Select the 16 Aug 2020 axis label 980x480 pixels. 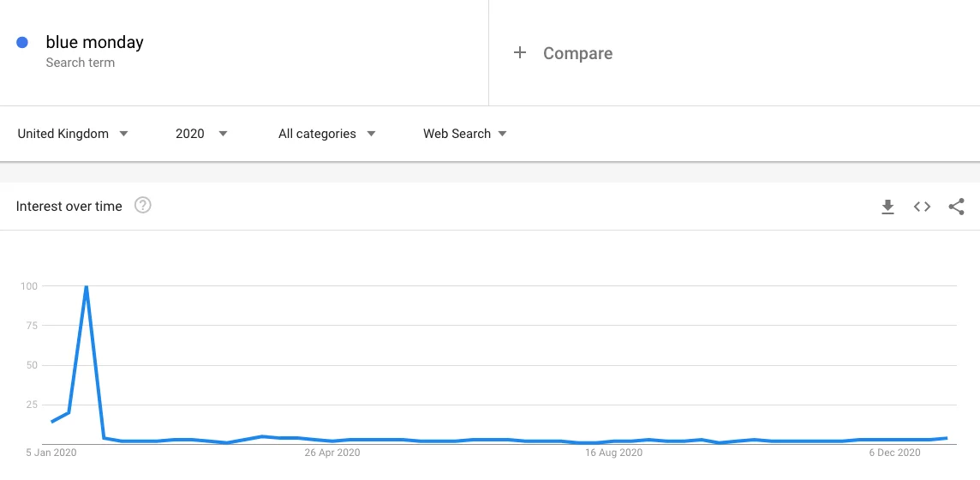coord(614,453)
